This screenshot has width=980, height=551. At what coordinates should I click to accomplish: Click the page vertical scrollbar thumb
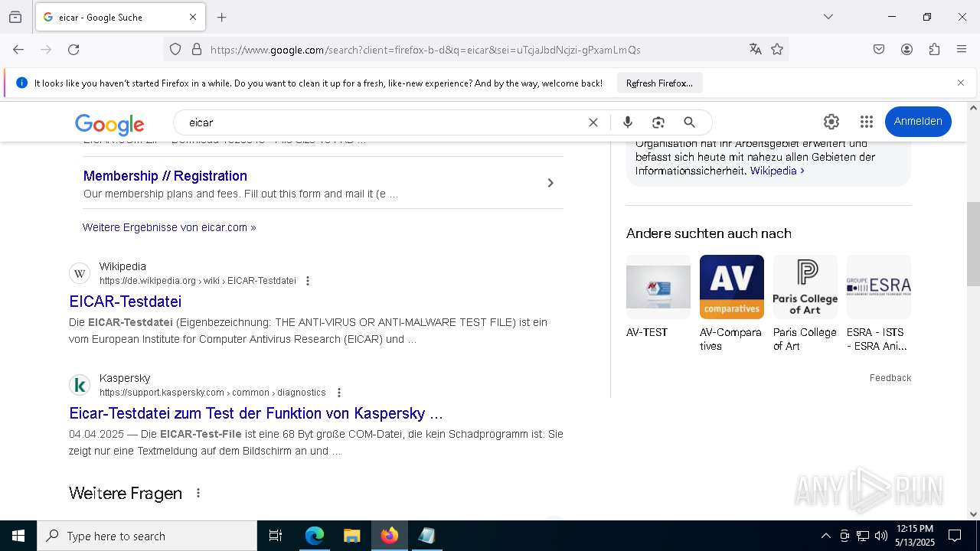pos(973,243)
